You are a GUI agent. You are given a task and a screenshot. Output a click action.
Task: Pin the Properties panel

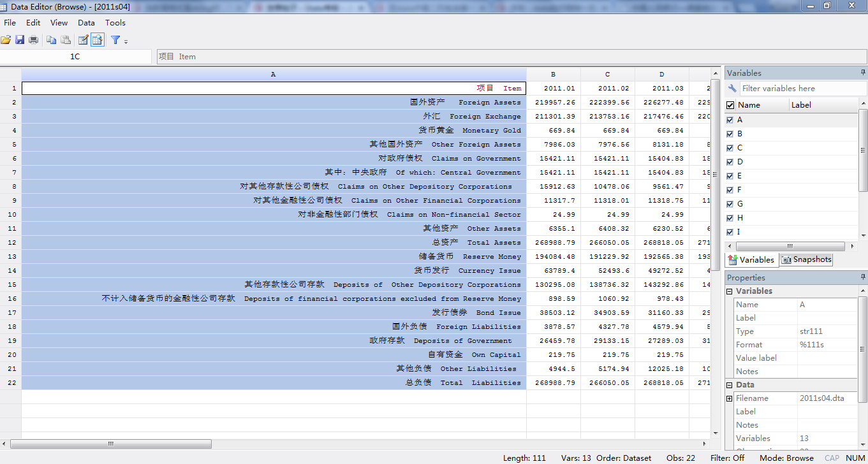(863, 277)
